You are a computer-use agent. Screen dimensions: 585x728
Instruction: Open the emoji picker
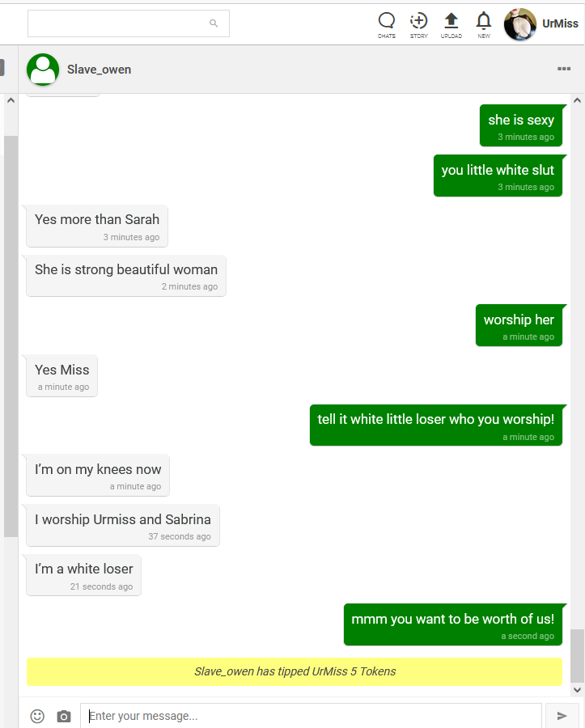coord(37,716)
